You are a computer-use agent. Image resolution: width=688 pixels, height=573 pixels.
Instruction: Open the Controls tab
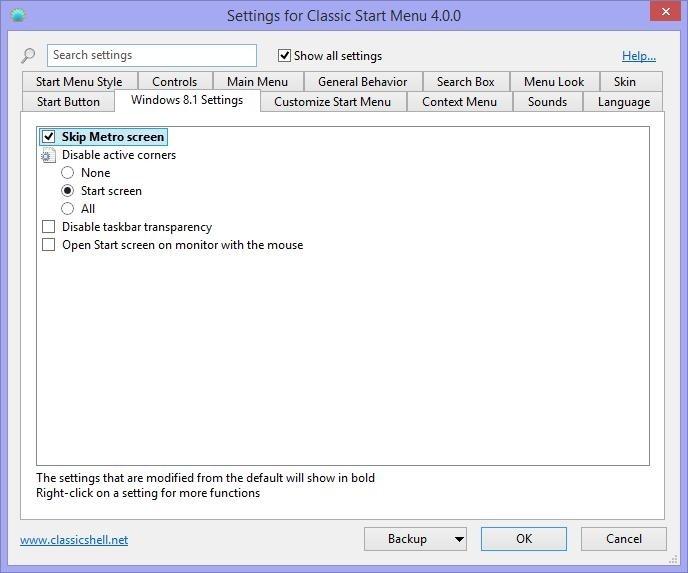tap(175, 82)
